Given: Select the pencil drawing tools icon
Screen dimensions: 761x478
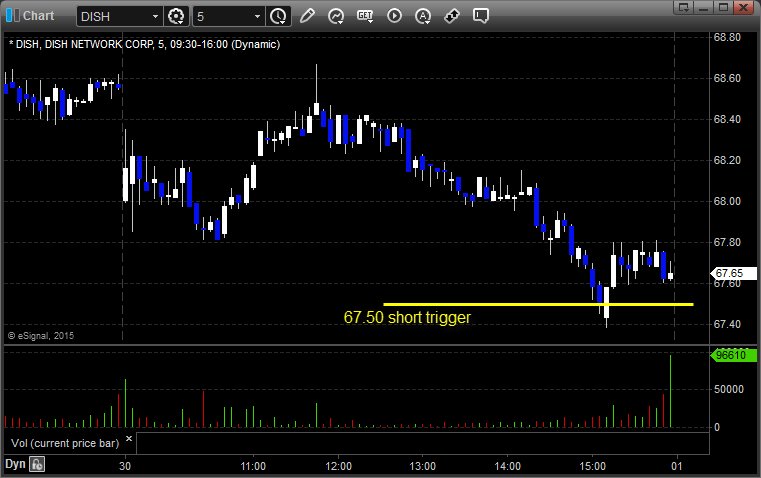Looking at the screenshot, I should 307,16.
